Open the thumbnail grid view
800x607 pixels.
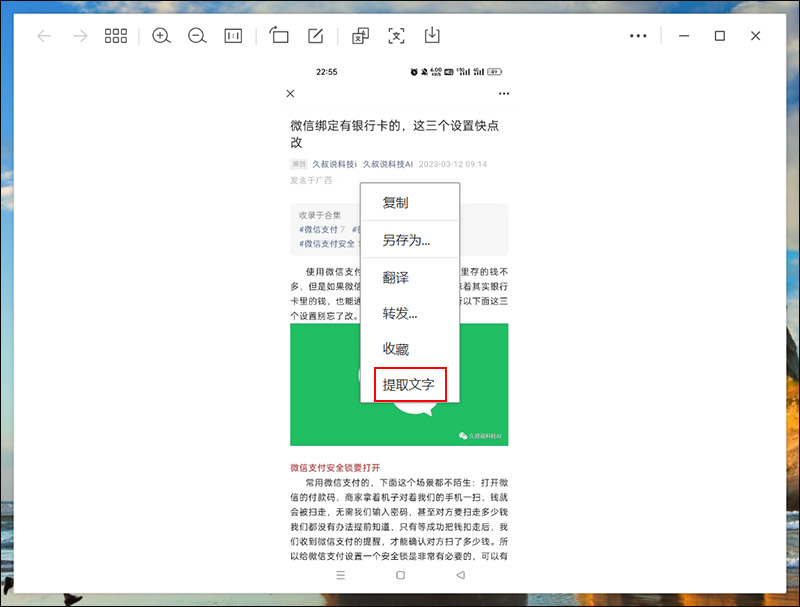pyautogui.click(x=115, y=36)
